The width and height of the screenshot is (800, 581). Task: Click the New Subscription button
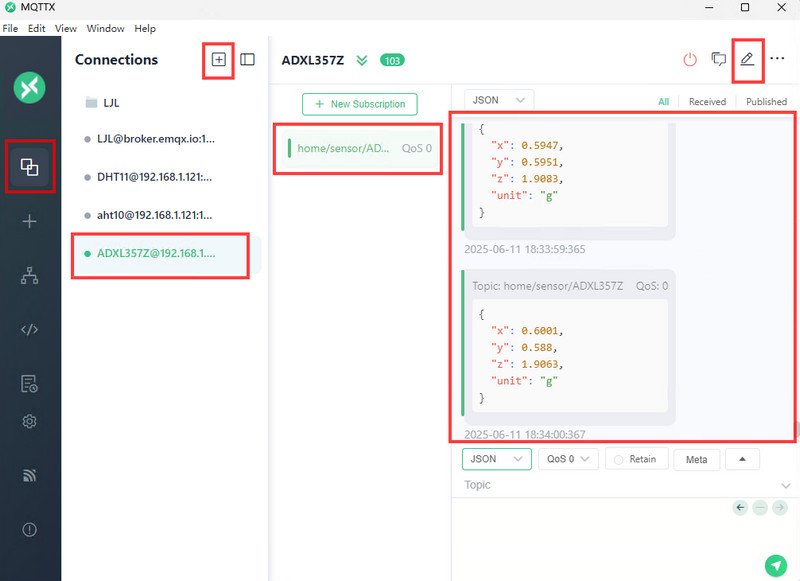(x=360, y=104)
